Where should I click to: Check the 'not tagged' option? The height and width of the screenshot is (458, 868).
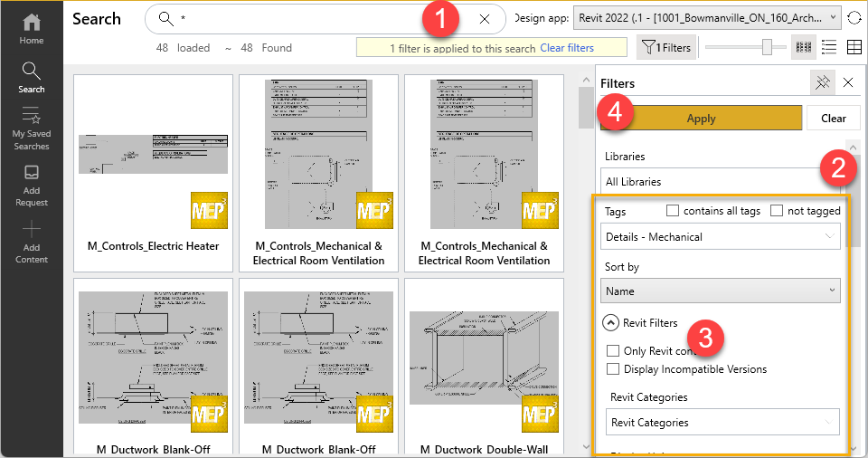click(x=777, y=211)
